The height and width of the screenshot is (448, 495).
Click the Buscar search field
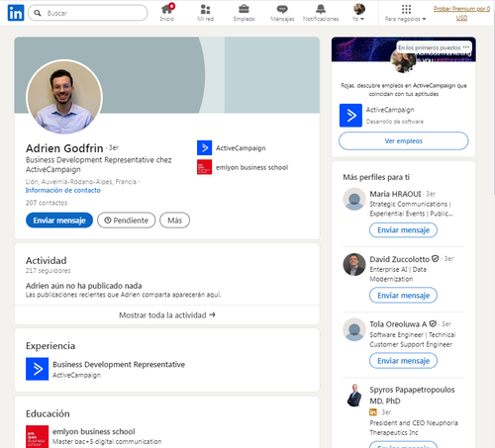coord(88,13)
